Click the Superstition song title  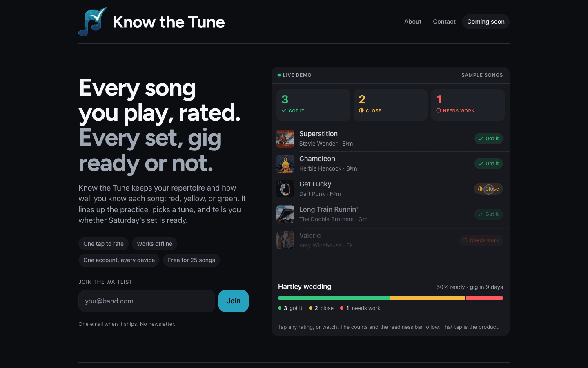318,134
